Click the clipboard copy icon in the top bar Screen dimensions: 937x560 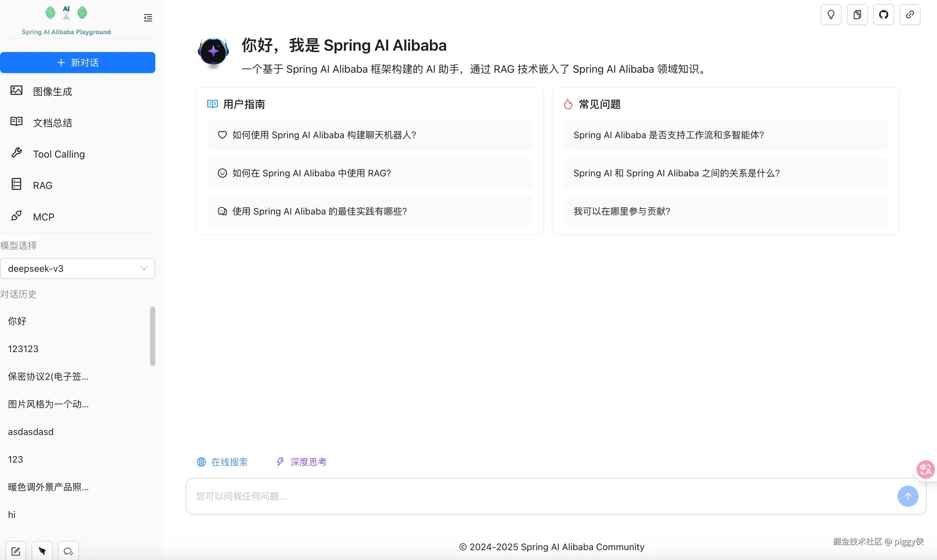tap(857, 15)
